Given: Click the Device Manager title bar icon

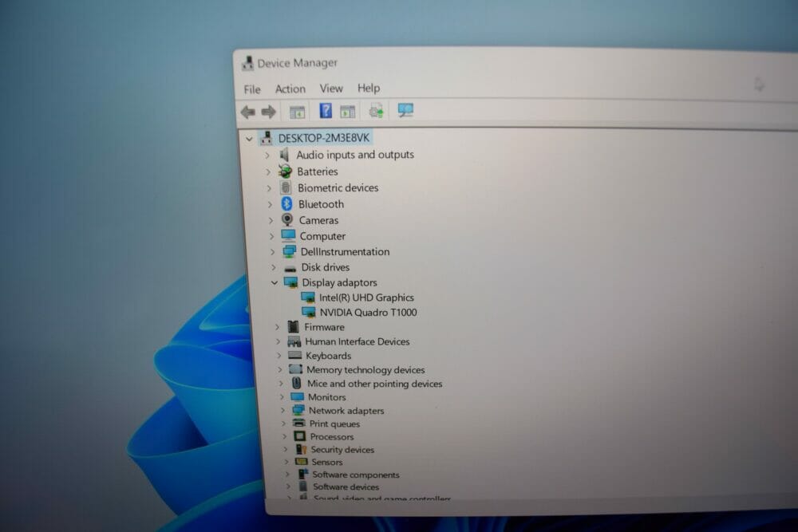Looking at the screenshot, I should 248,63.
